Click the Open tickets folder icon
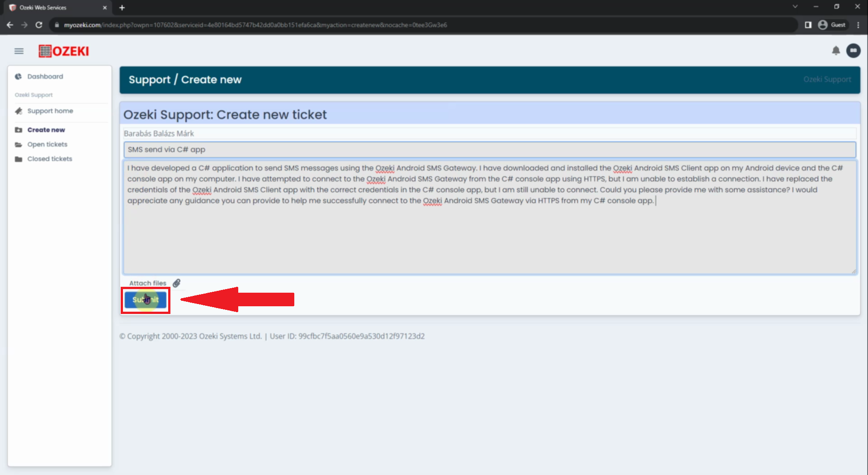868x475 pixels. click(x=19, y=144)
